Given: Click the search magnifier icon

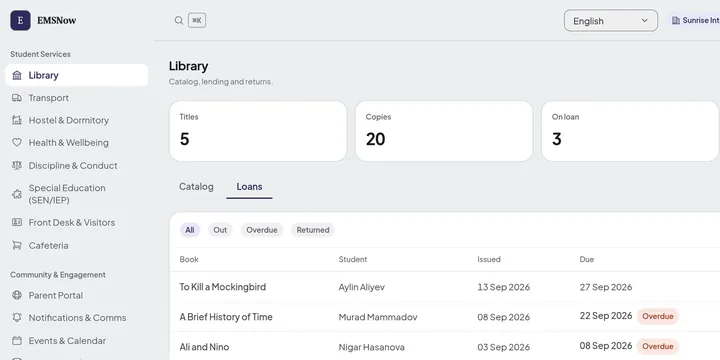Looking at the screenshot, I should pos(179,20).
